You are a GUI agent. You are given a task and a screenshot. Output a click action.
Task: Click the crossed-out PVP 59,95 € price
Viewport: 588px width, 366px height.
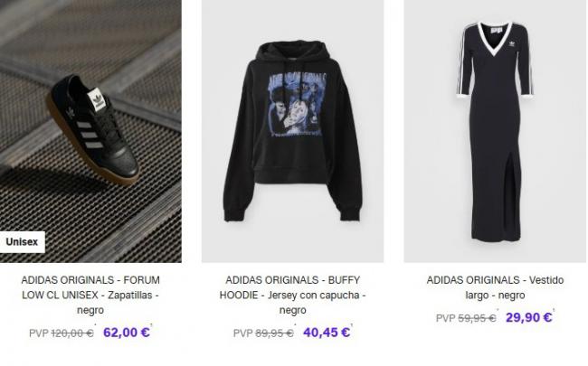click(466, 318)
